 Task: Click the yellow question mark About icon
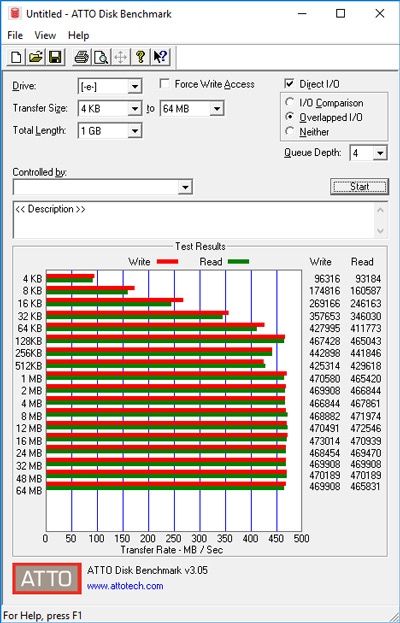pos(140,57)
